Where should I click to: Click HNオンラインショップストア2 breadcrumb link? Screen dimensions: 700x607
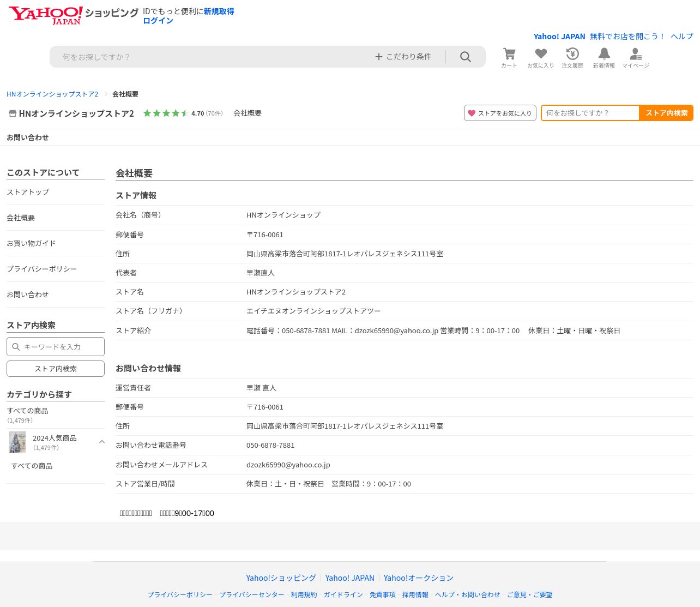(52, 94)
